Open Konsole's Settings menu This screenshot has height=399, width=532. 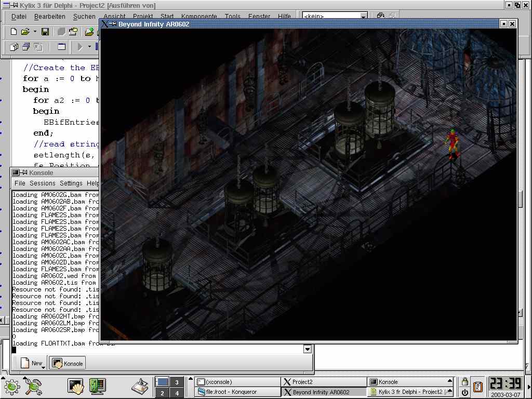click(71, 183)
